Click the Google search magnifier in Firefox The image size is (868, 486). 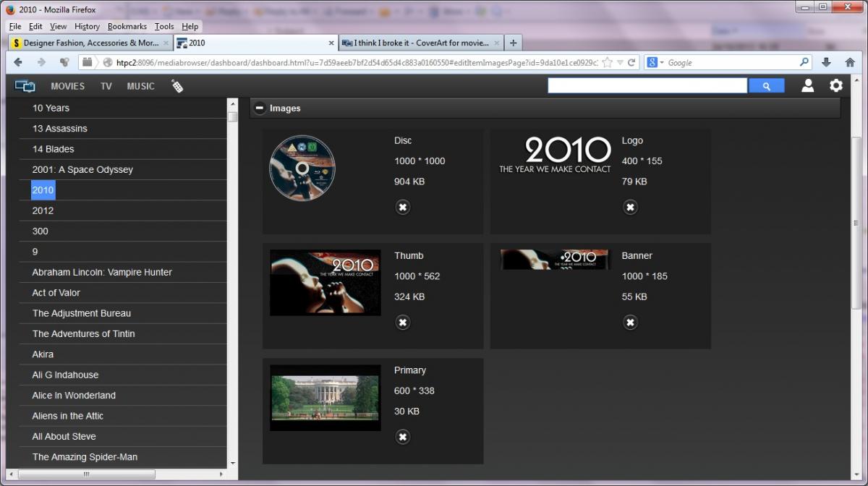pos(804,63)
